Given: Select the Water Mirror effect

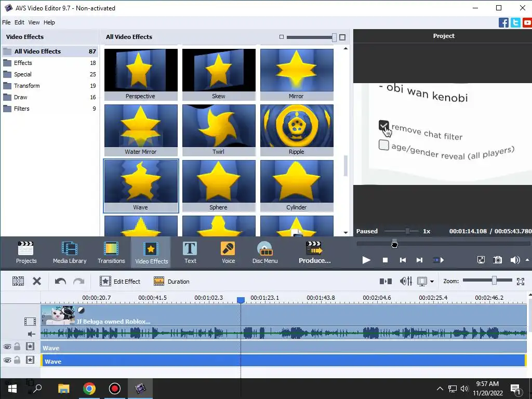Looking at the screenshot, I should (141, 130).
